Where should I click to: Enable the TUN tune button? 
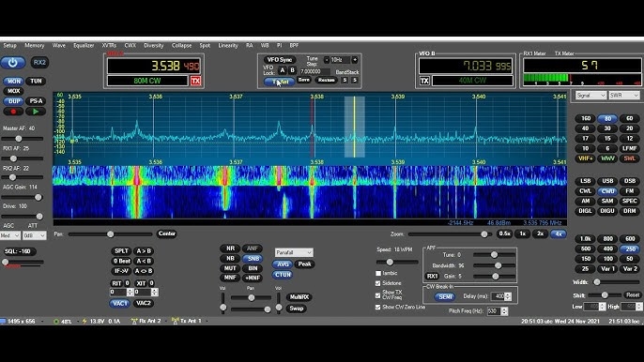pos(36,82)
